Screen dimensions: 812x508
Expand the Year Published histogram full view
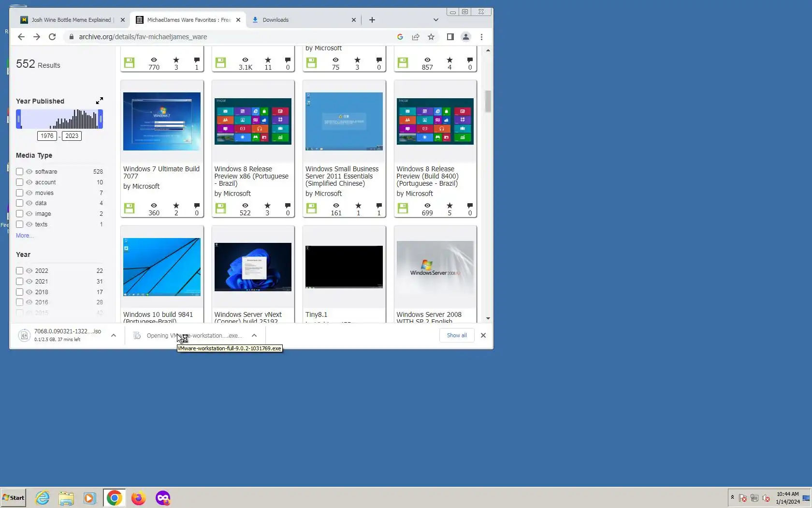[x=100, y=101]
